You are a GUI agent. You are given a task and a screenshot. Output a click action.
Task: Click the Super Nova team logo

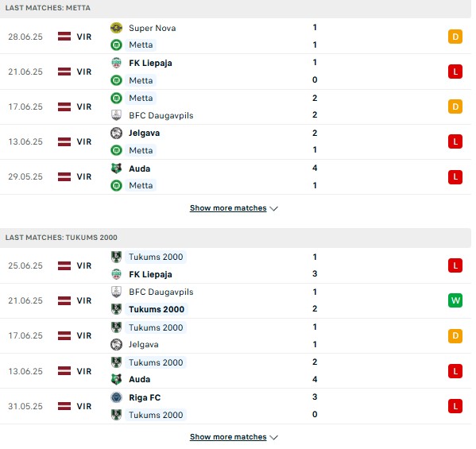tap(116, 28)
